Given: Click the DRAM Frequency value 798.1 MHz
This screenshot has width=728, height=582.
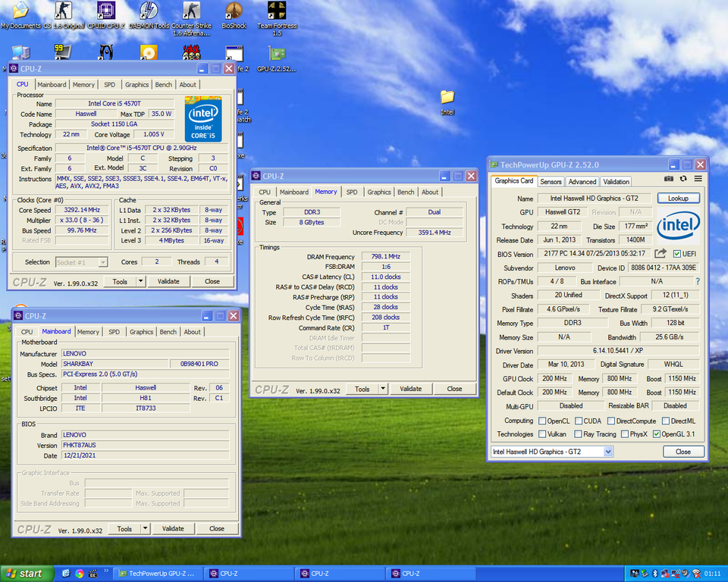Looking at the screenshot, I should click(386, 256).
